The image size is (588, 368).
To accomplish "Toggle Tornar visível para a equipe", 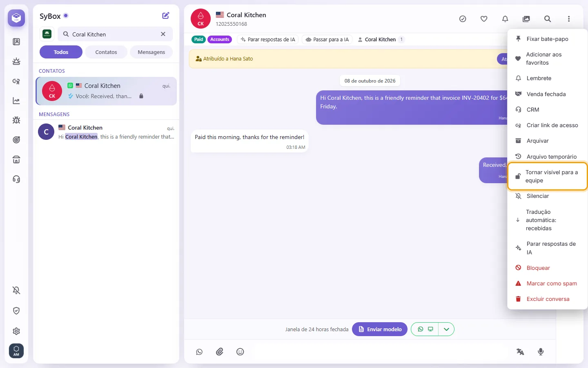I will (x=547, y=176).
